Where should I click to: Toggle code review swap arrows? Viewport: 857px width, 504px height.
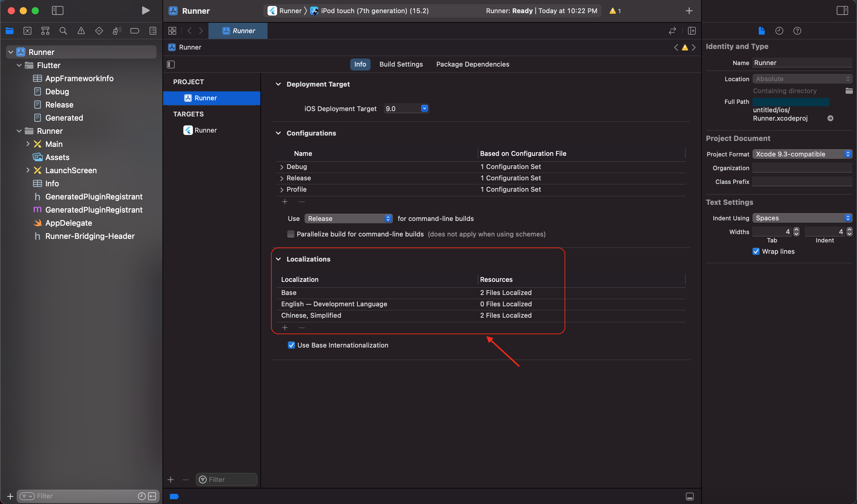[x=672, y=31]
